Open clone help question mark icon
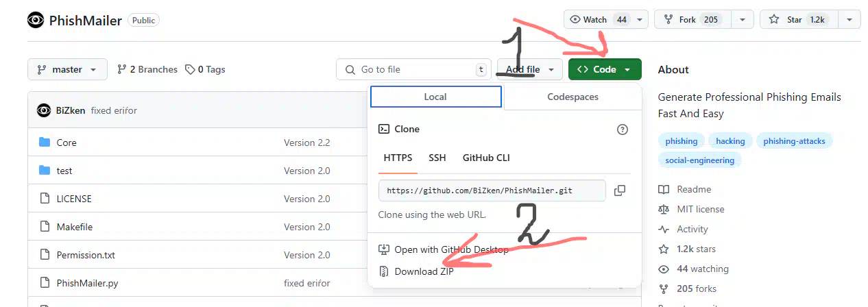The height and width of the screenshot is (307, 868). [623, 130]
